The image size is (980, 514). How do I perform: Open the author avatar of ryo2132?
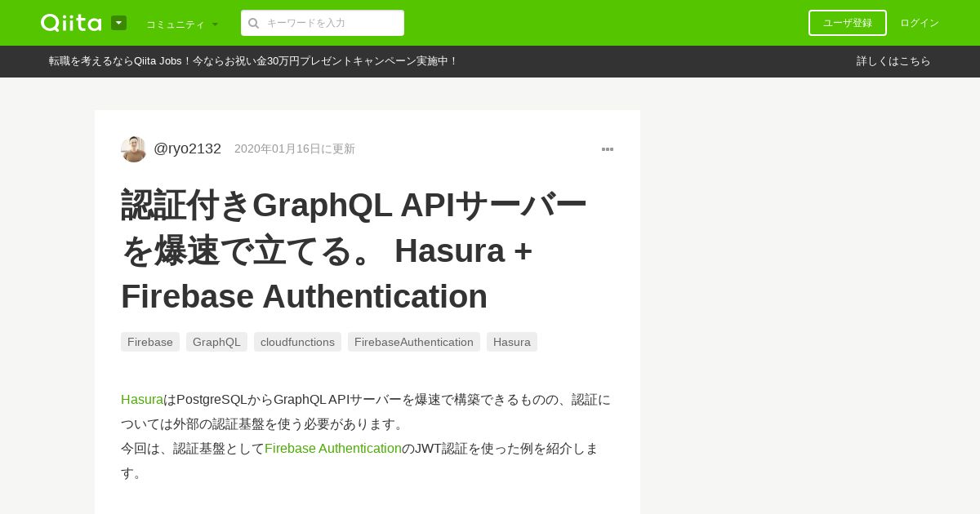[134, 149]
